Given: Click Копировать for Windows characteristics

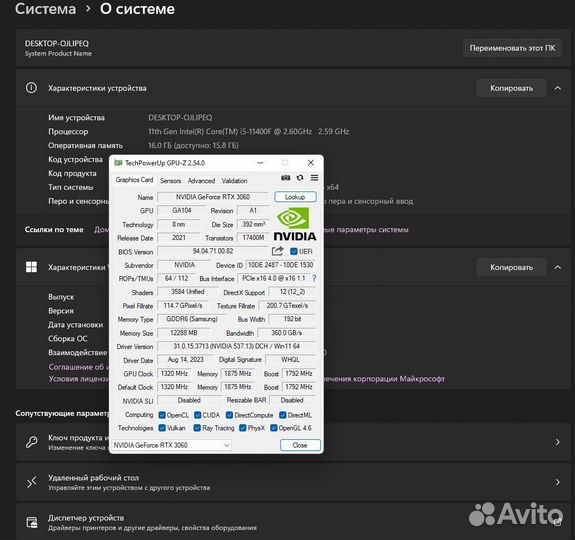Looking at the screenshot, I should [511, 267].
